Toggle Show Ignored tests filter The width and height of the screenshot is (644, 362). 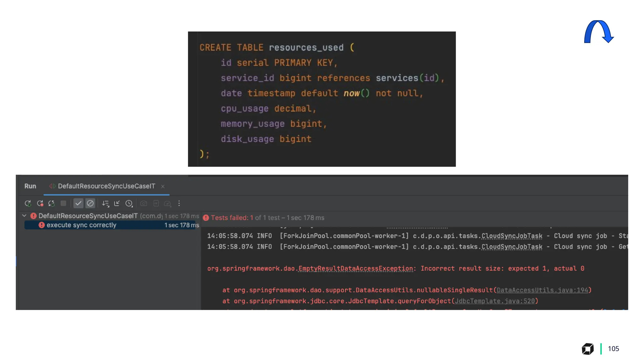point(90,203)
